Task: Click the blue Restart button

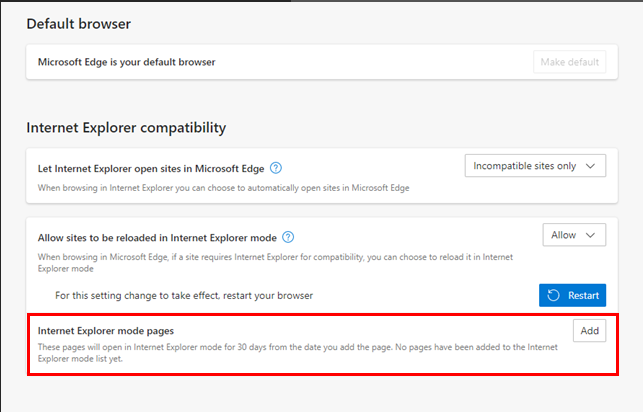Action: 572,295
